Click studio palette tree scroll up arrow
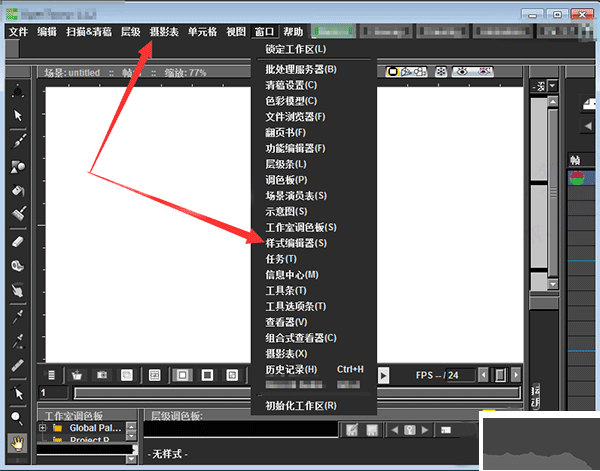 (x=131, y=427)
